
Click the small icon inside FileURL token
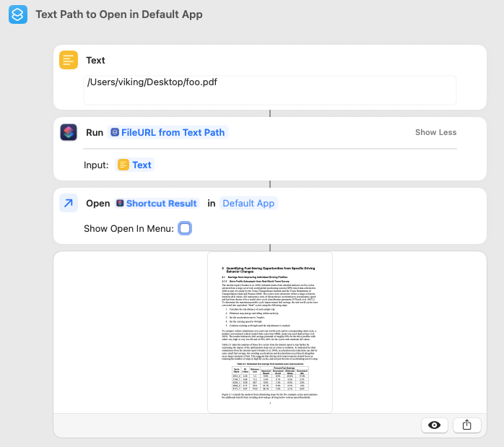click(115, 132)
